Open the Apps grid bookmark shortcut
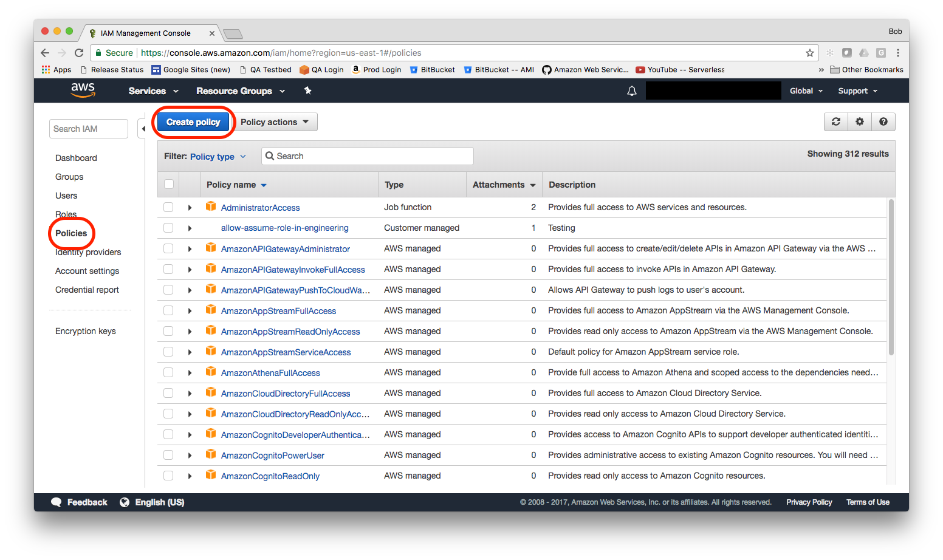This screenshot has width=943, height=560. click(57, 70)
